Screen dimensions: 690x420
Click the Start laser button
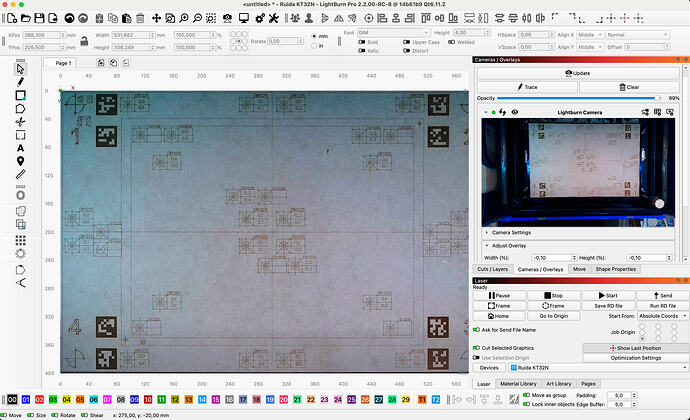pos(608,295)
